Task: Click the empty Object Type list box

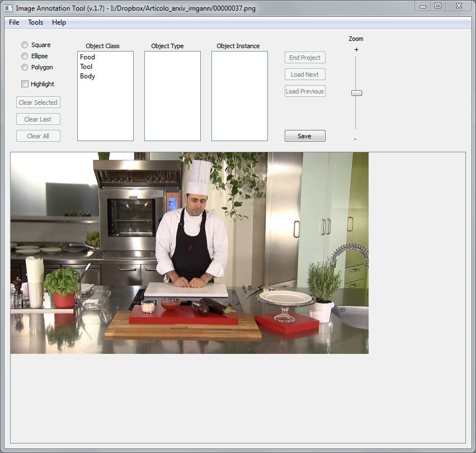Action: click(172, 96)
